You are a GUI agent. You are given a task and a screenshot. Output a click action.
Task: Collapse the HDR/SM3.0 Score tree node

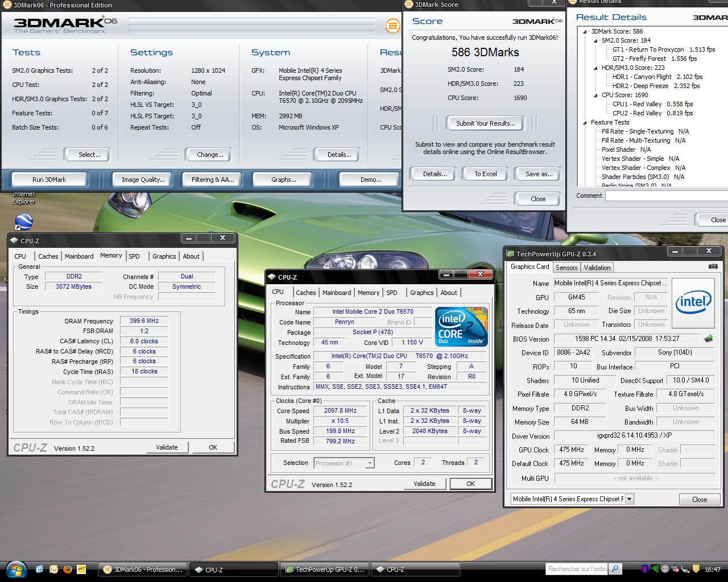coord(596,68)
